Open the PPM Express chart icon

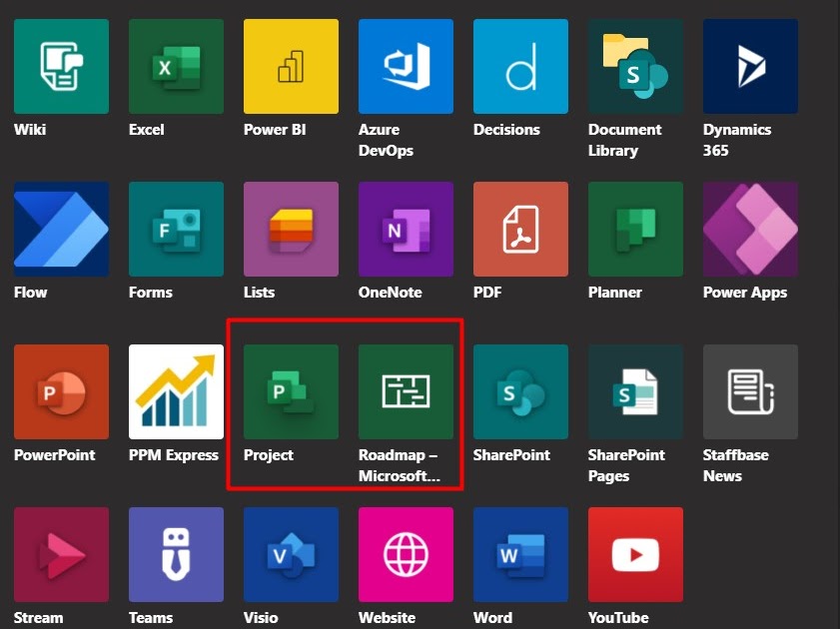coord(176,391)
